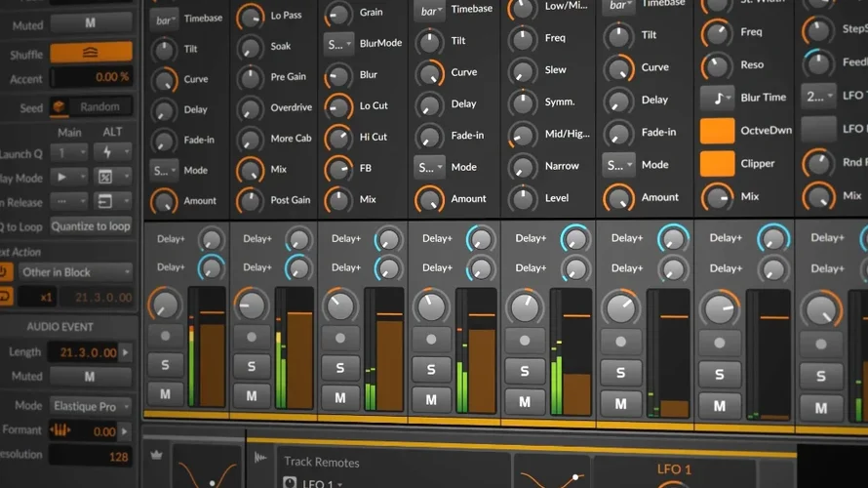The width and height of the screenshot is (868, 488).
Task: Open the Other in Block dropdown
Action: coord(76,272)
